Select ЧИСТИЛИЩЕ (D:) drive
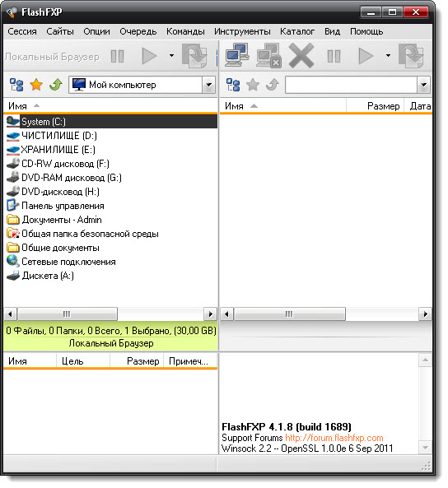 point(58,136)
